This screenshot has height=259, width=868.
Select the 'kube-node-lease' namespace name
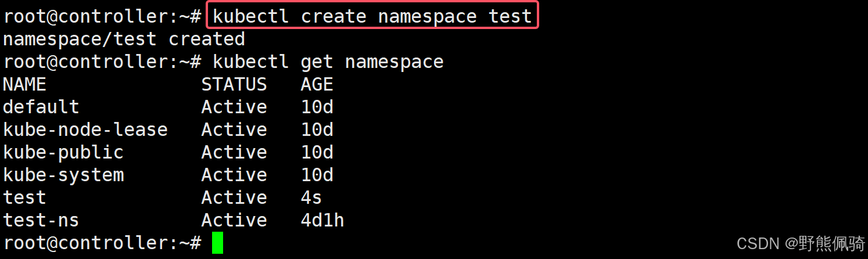85,129
